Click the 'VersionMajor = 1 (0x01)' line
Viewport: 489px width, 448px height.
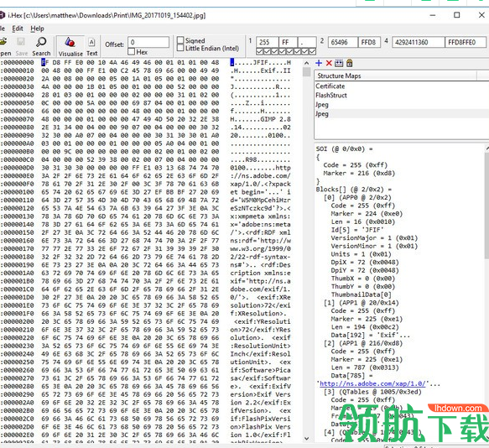point(374,238)
